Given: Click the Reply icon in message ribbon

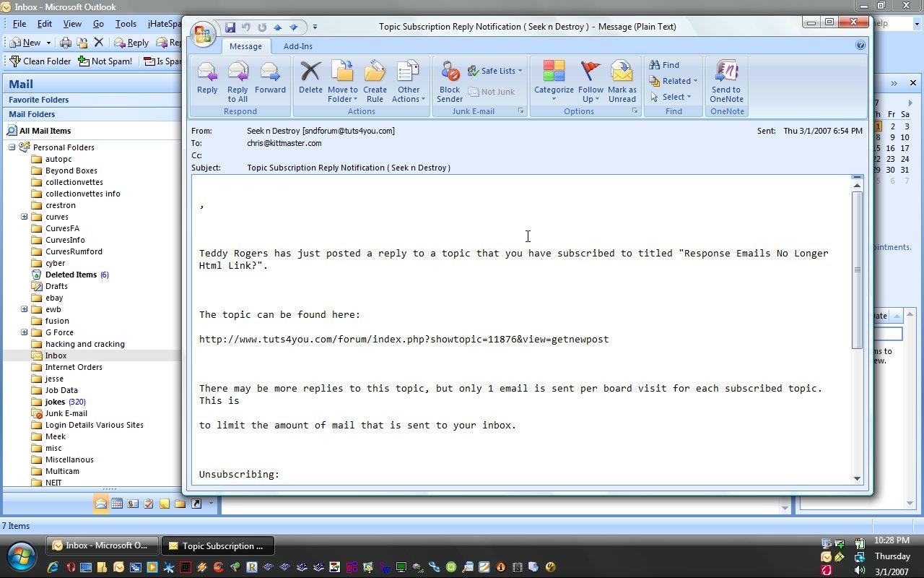Looking at the screenshot, I should click(x=207, y=78).
